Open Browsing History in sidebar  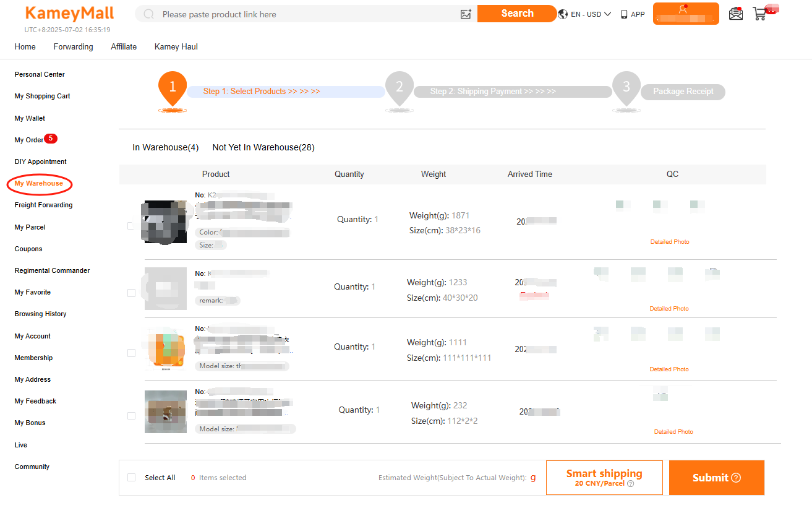tap(40, 314)
